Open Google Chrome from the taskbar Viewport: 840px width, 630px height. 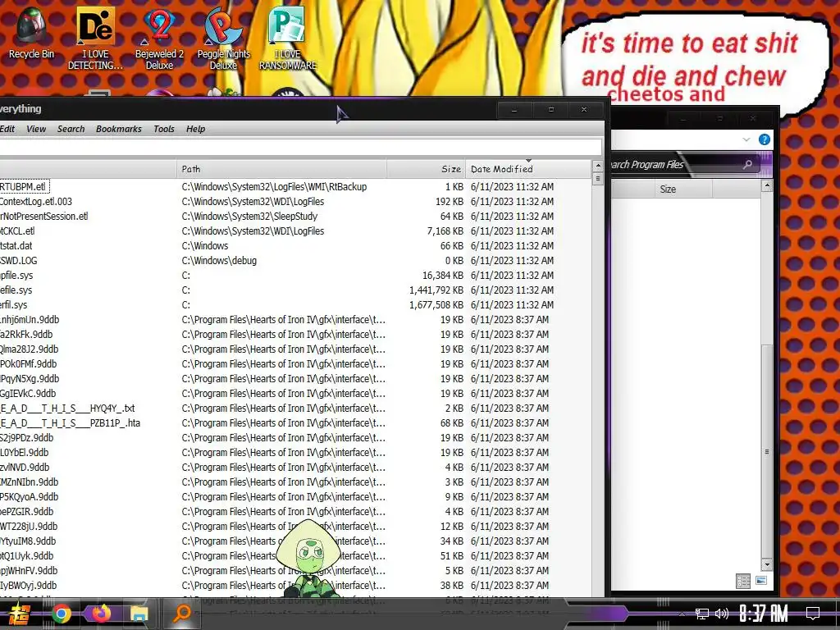pos(61,614)
